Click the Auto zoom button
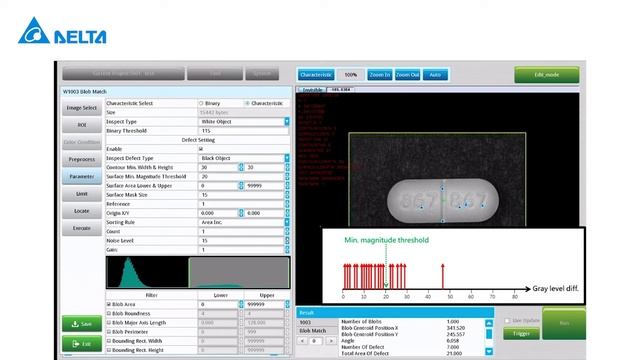The image size is (640, 360). (435, 75)
